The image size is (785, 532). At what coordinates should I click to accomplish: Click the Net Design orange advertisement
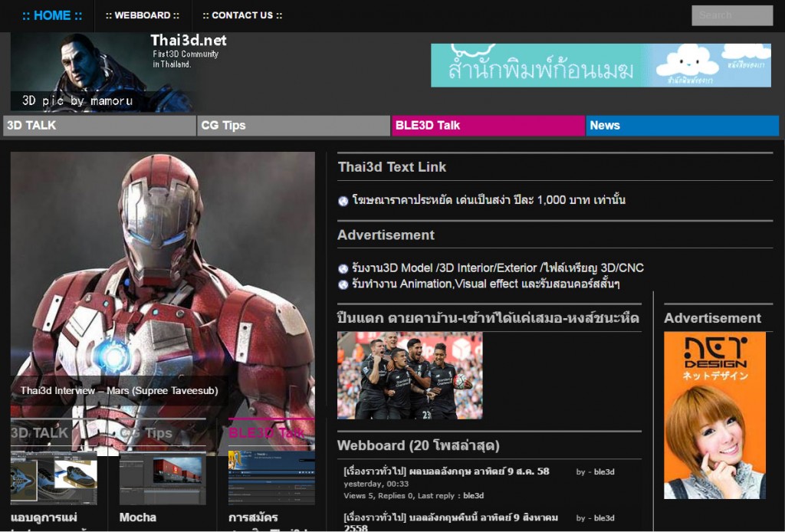(714, 415)
